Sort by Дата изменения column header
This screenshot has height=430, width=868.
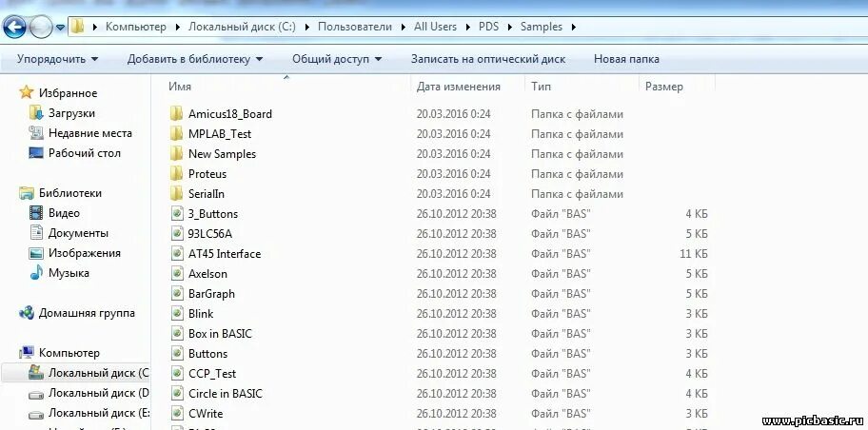point(459,87)
